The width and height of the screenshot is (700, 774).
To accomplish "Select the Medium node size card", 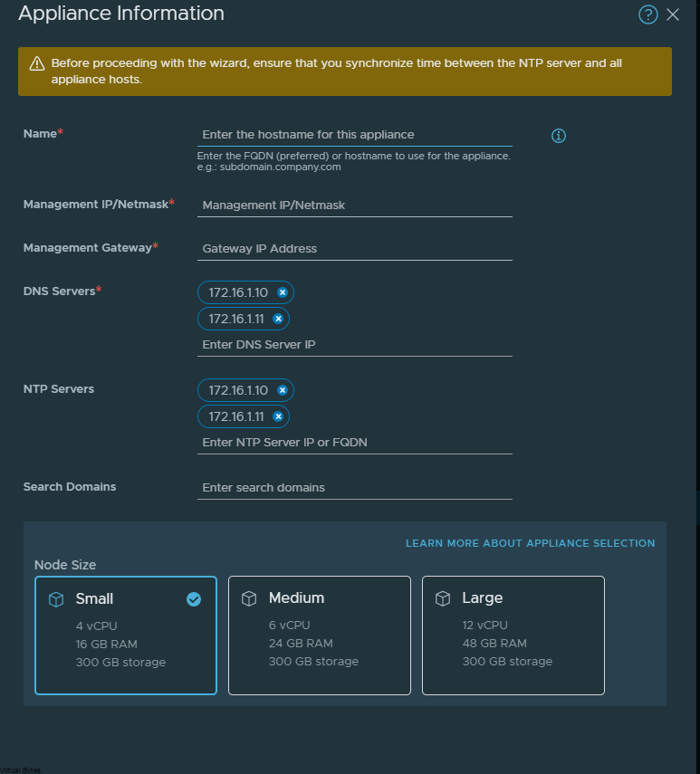I will click(320, 635).
